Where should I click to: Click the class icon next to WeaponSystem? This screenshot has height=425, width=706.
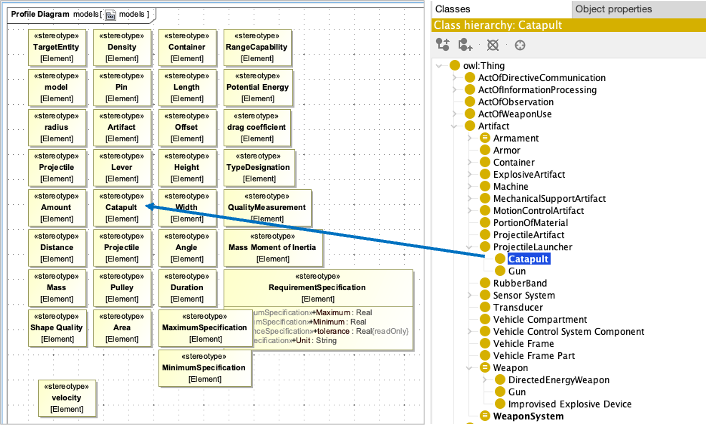coord(485,416)
